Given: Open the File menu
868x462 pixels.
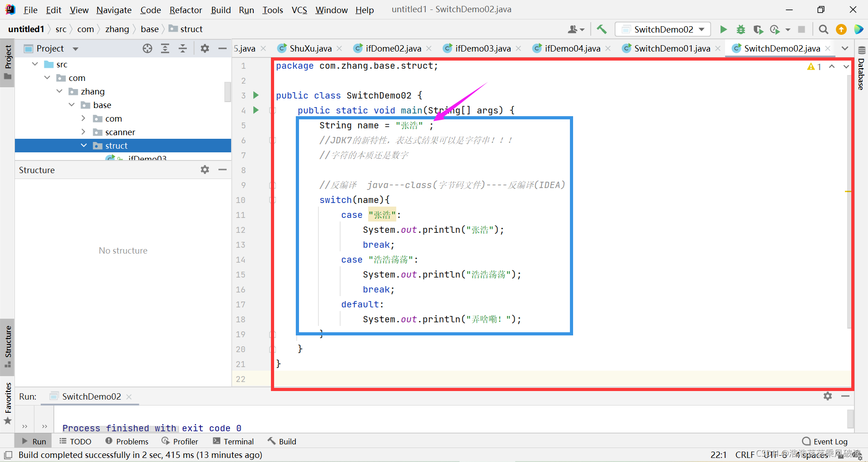Looking at the screenshot, I should [30, 9].
